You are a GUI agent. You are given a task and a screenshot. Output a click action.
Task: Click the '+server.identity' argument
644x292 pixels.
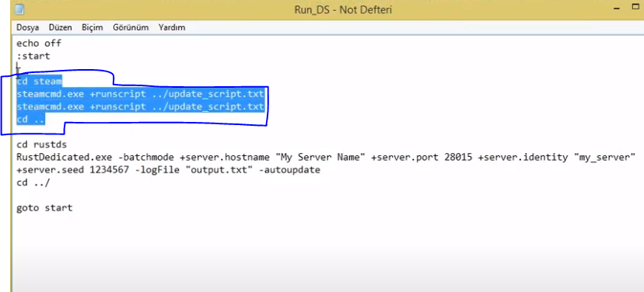(523, 157)
